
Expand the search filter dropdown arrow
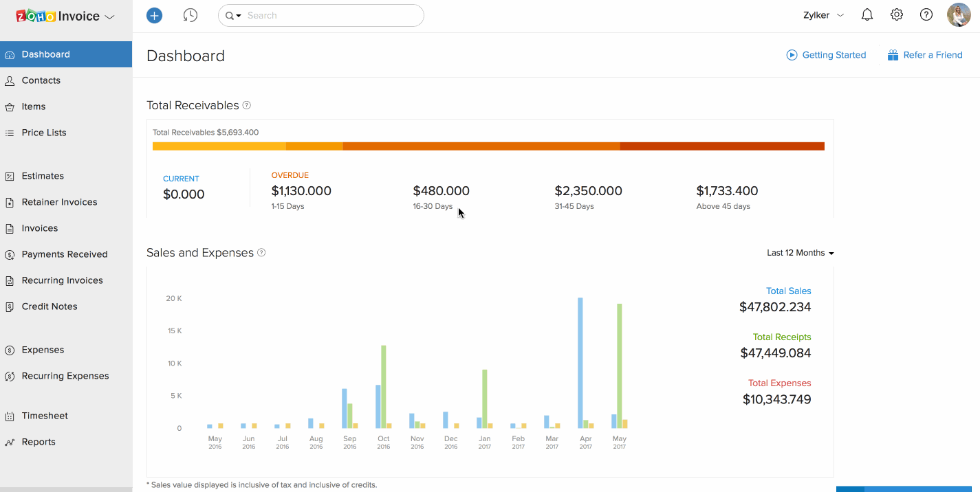tap(234, 16)
